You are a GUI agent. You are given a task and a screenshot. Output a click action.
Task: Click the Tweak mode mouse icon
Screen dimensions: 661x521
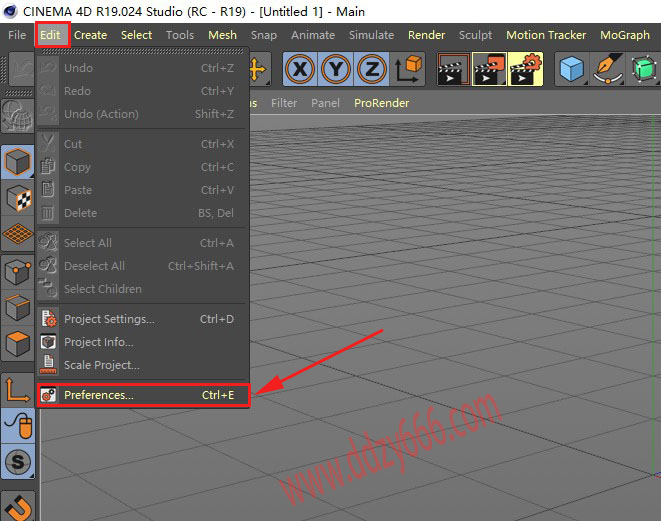[17, 426]
